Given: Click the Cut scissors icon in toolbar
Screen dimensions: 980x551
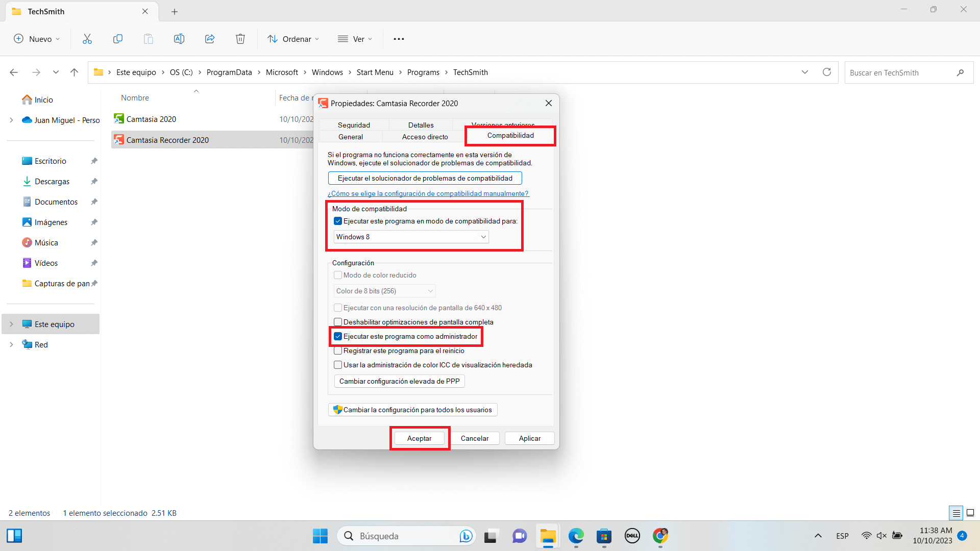Looking at the screenshot, I should tap(87, 39).
